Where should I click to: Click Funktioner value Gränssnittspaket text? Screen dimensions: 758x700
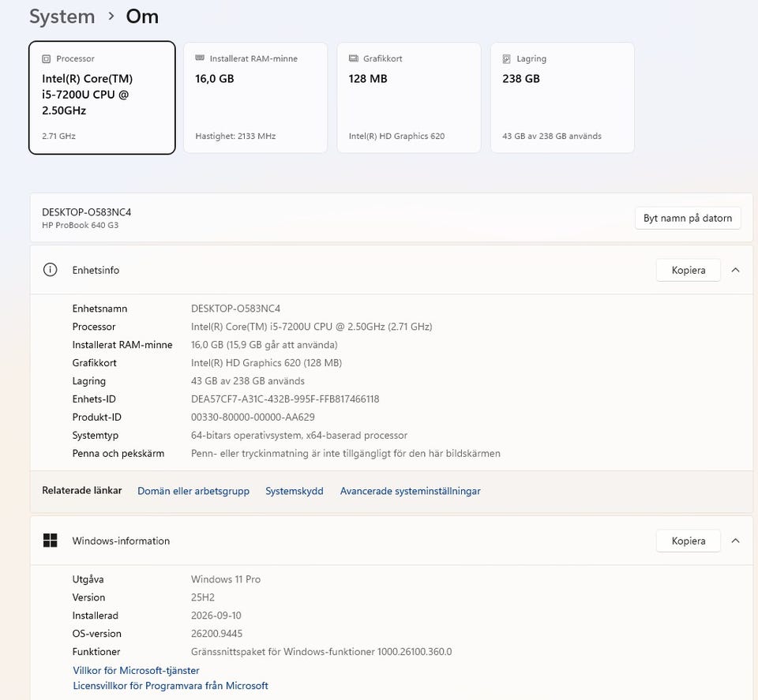tap(321, 651)
